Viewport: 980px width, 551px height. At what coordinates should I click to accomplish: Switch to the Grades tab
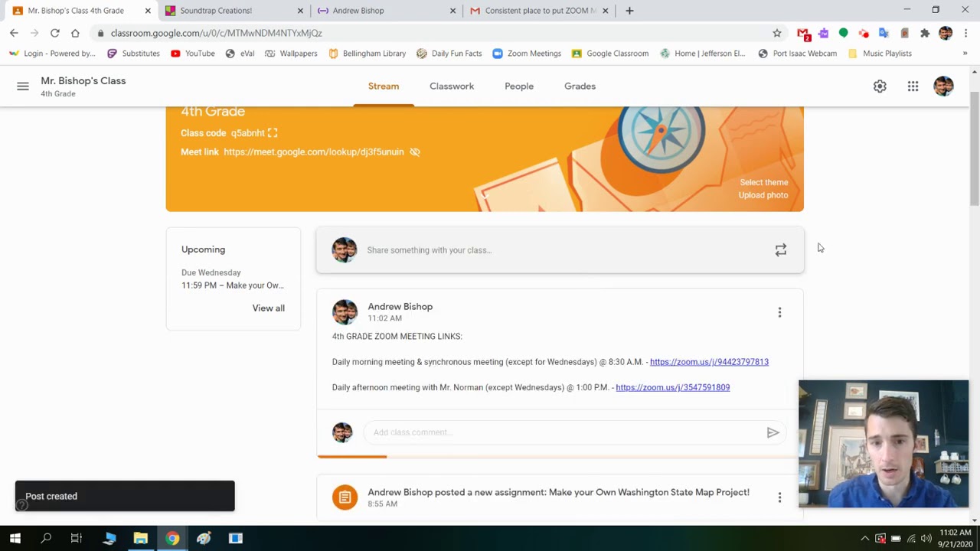(x=580, y=86)
